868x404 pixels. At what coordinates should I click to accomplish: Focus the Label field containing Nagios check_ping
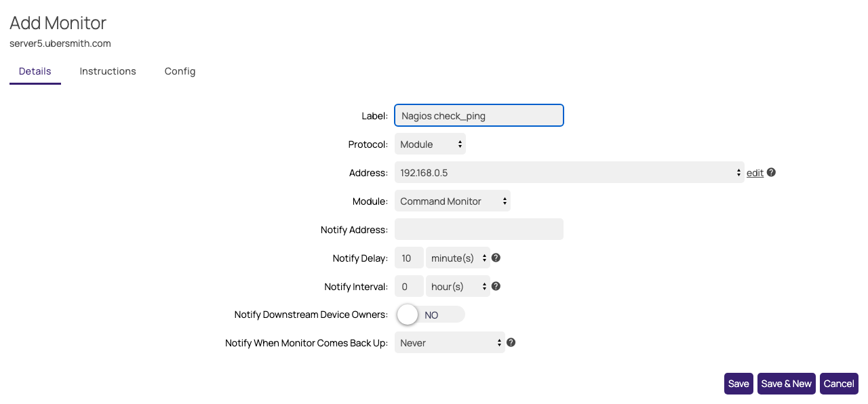[479, 115]
